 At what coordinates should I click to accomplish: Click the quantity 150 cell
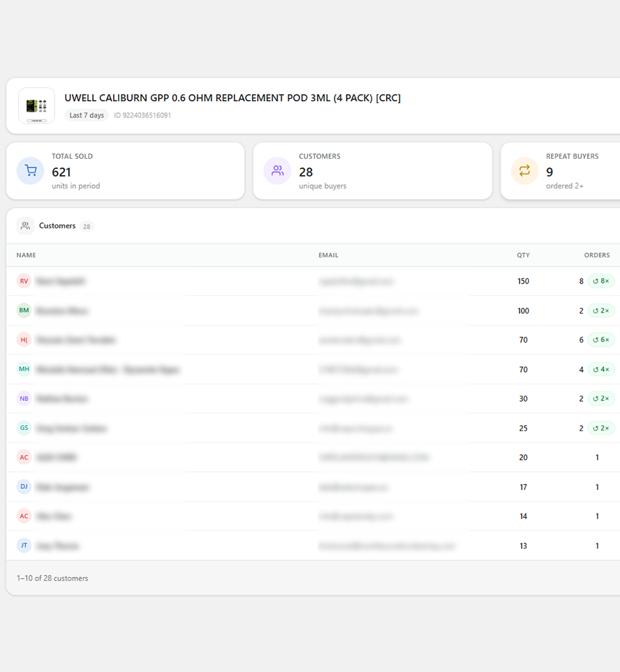click(523, 281)
